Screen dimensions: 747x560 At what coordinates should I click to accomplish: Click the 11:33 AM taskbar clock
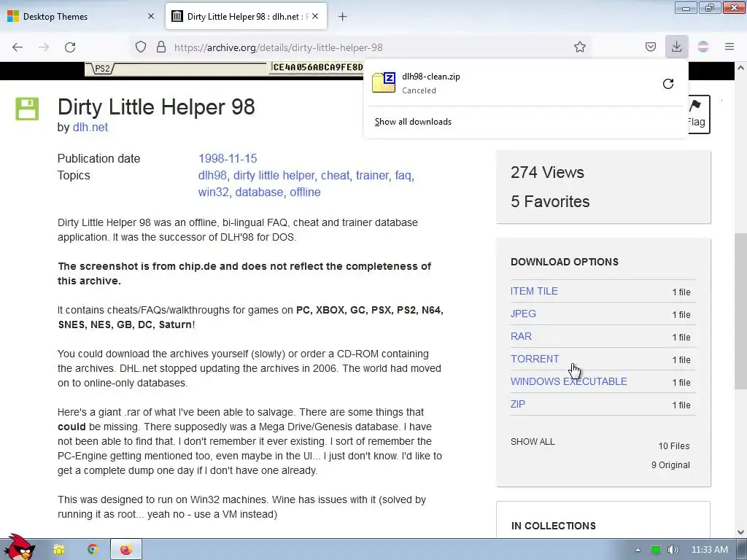(x=709, y=550)
